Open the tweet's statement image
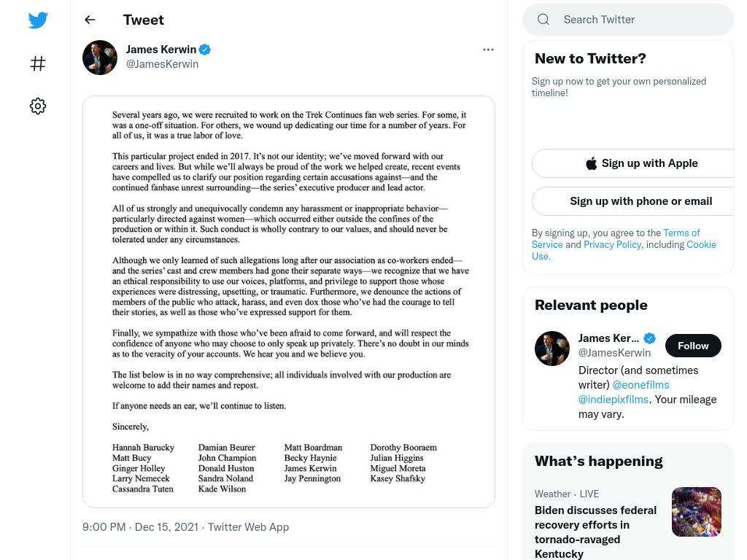The width and height of the screenshot is (747, 560). tap(289, 302)
